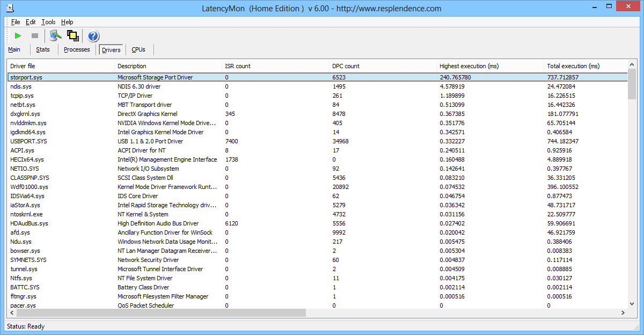Open help via blue question mark icon
The image size is (644, 335).
tap(93, 36)
